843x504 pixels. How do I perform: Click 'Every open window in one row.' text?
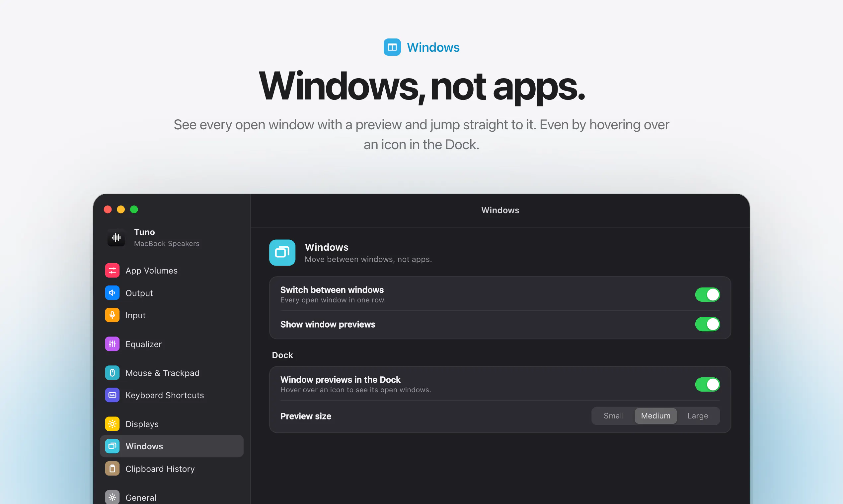pos(333,300)
